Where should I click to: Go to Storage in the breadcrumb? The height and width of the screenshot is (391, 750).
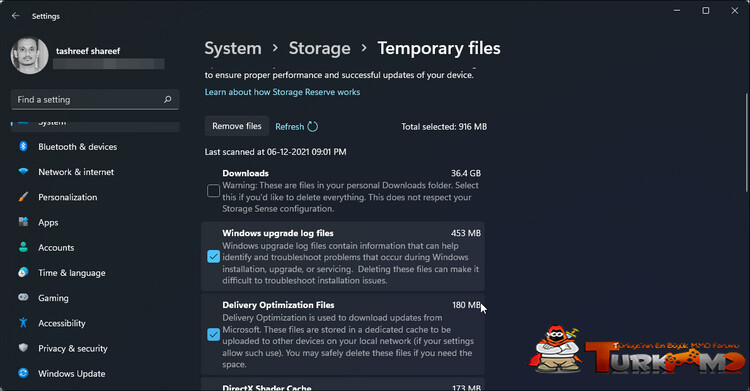click(x=320, y=48)
